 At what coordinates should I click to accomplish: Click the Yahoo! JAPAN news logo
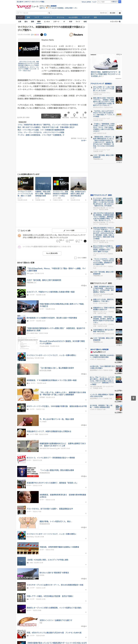pos(27,7)
